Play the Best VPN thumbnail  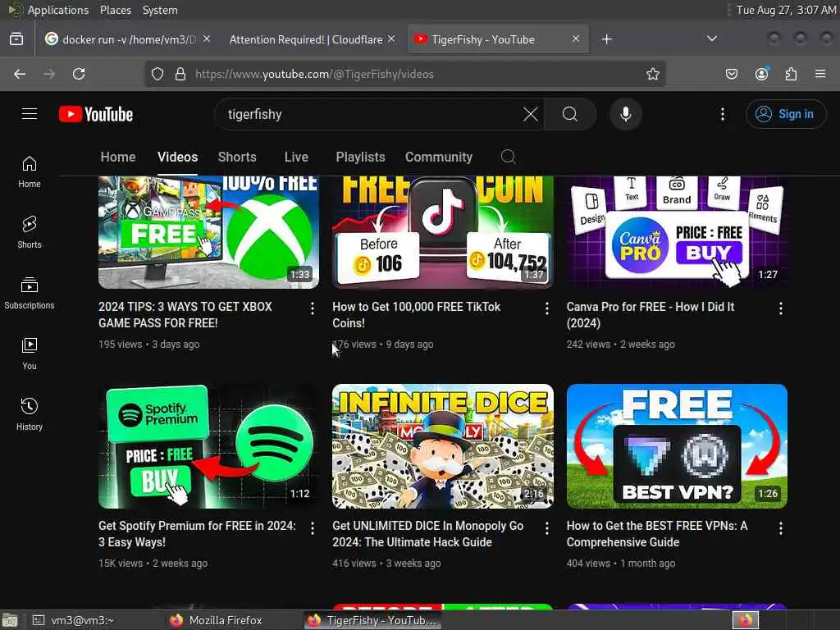[x=677, y=446]
